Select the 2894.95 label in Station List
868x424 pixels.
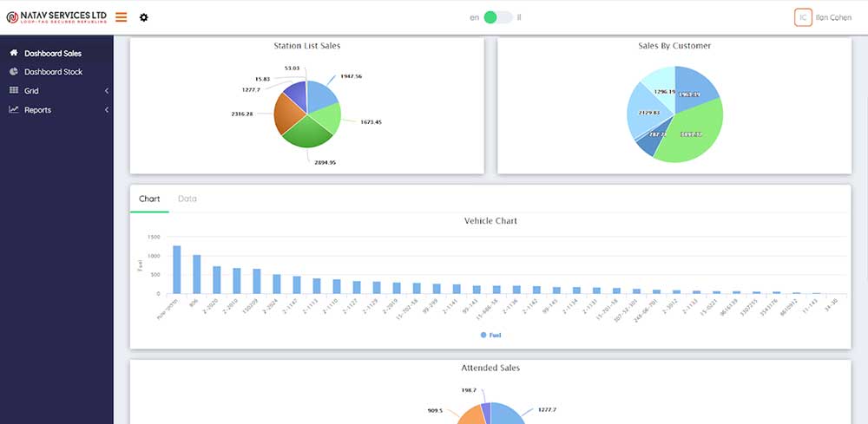point(325,162)
